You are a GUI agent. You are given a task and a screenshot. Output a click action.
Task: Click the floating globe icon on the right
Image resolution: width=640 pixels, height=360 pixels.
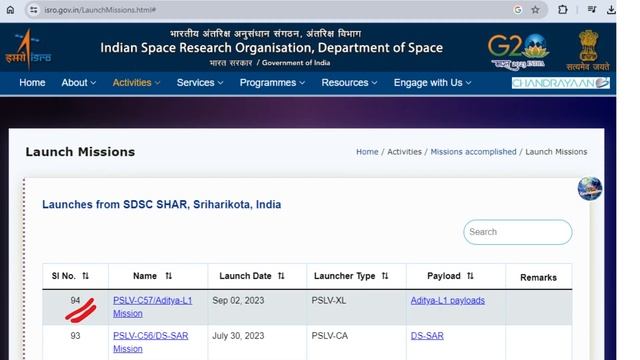click(x=589, y=189)
